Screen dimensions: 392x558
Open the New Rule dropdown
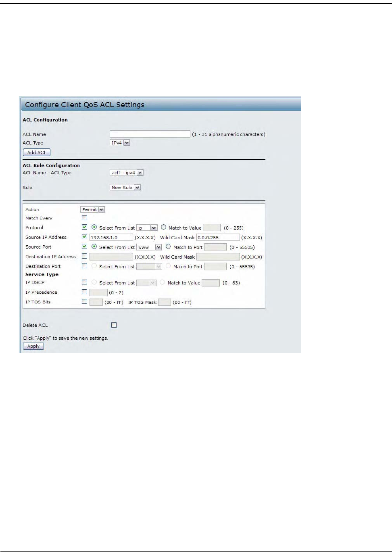[x=125, y=187]
